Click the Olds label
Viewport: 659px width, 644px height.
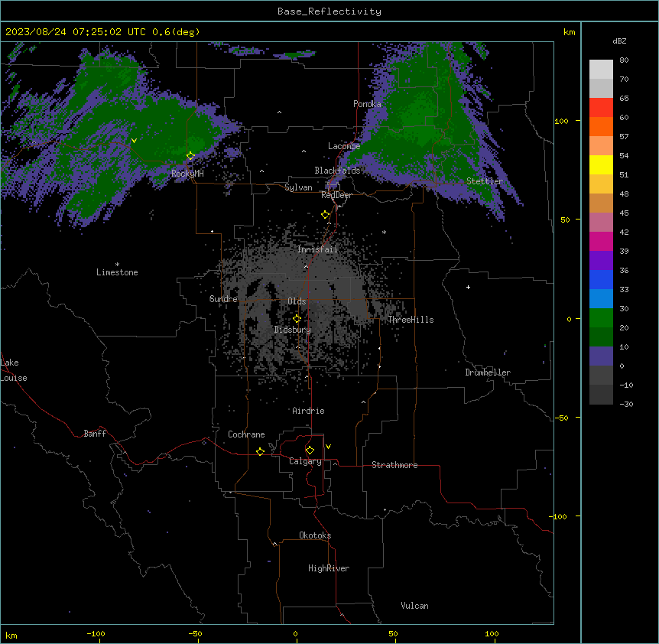[x=297, y=301]
